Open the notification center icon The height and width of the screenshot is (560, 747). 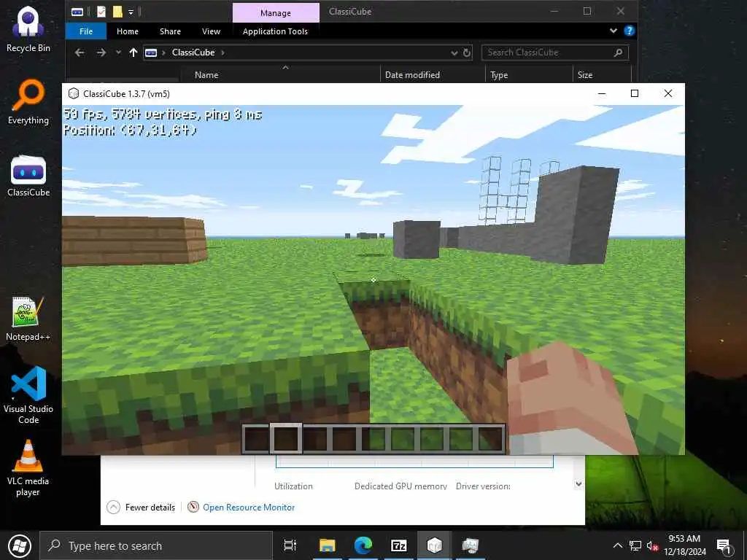pos(724,545)
